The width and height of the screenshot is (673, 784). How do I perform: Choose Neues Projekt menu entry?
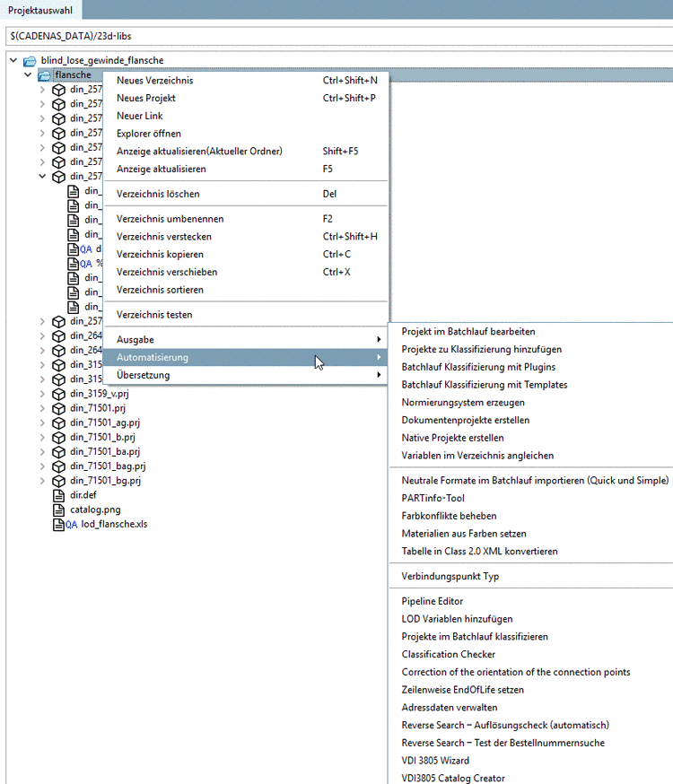click(x=246, y=99)
